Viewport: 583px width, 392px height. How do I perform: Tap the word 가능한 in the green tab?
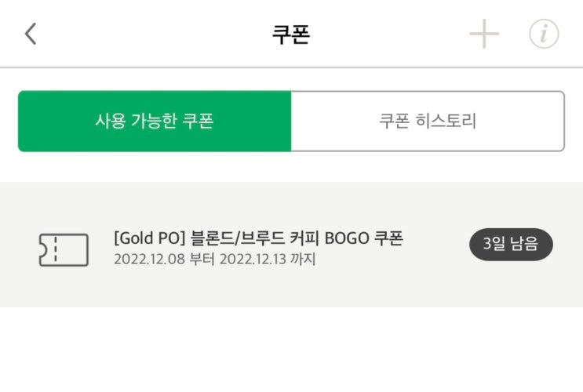coord(156,122)
